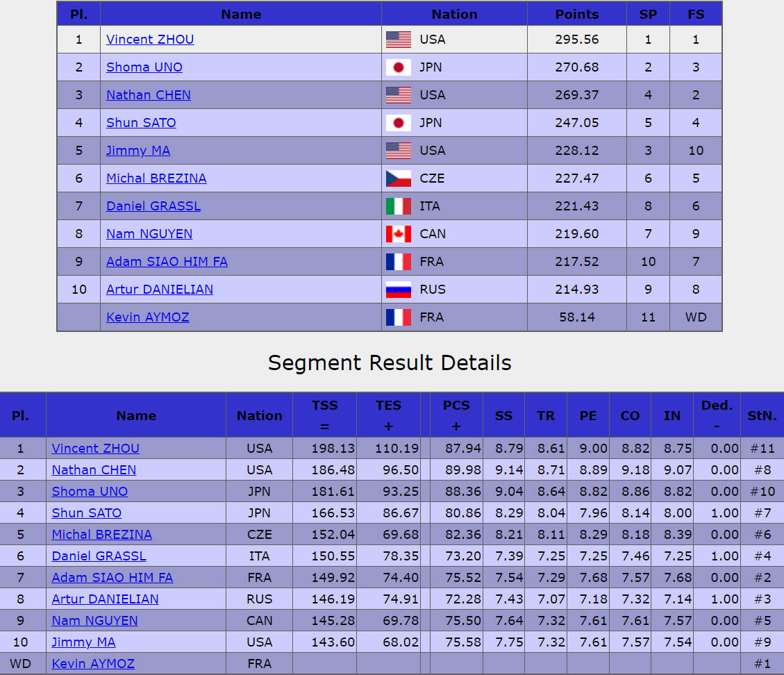The height and width of the screenshot is (675, 784).
Task: Open Kevin AYMOZ link in top results table
Action: pos(147,317)
